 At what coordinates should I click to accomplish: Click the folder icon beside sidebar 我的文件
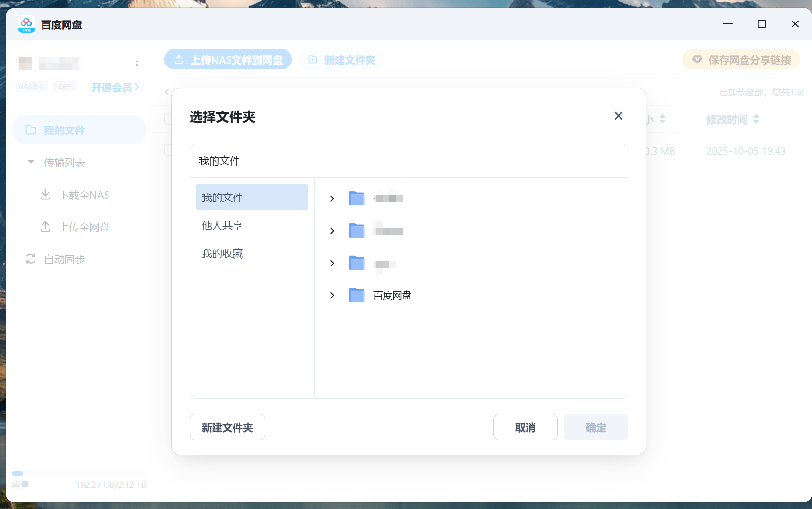[x=31, y=130]
